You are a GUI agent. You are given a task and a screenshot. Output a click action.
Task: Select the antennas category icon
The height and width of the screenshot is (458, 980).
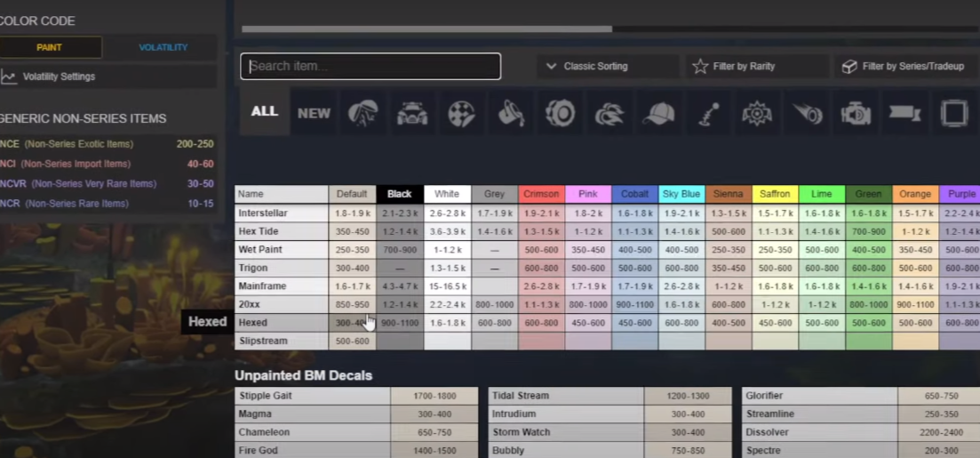point(708,113)
